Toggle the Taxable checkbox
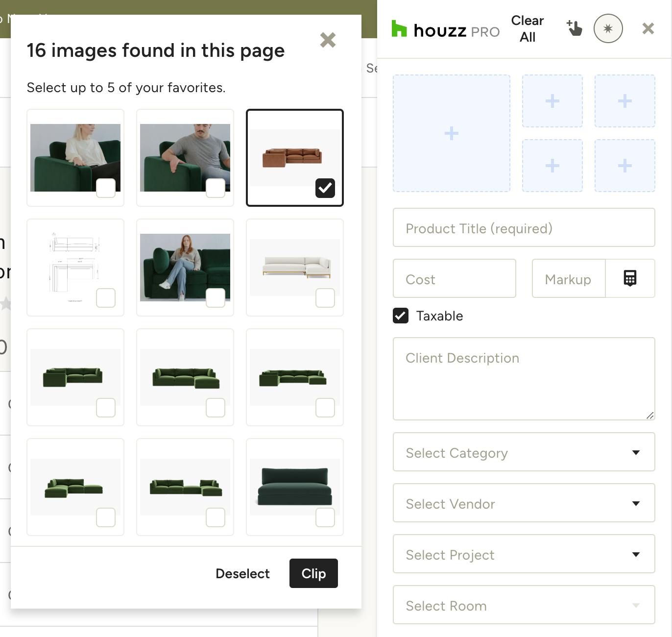 tap(401, 316)
